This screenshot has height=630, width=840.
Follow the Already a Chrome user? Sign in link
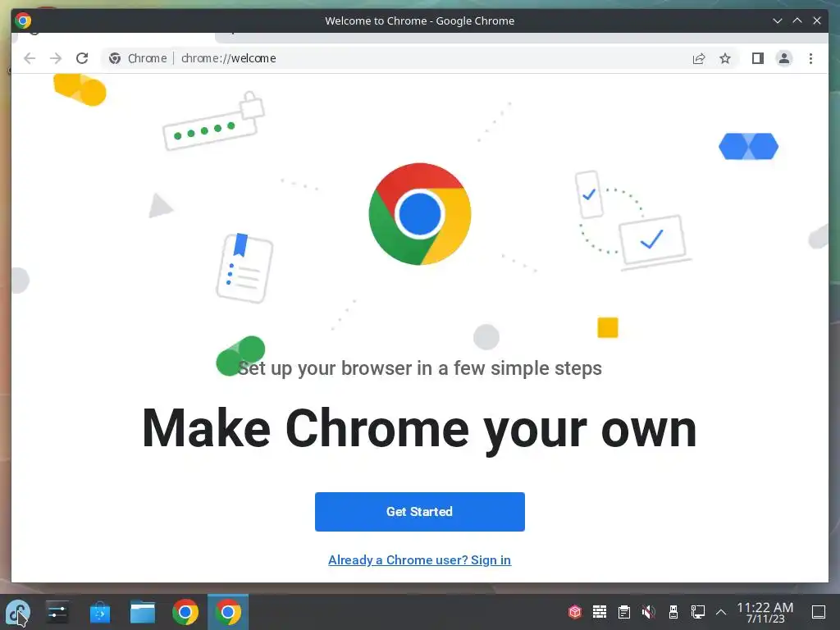(x=419, y=559)
